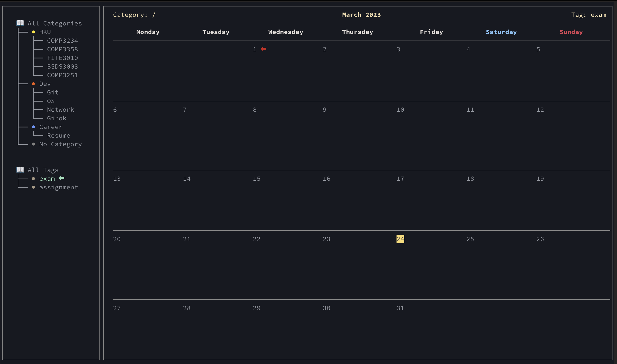
Task: Select day 22 in the calendar
Action: (257, 239)
